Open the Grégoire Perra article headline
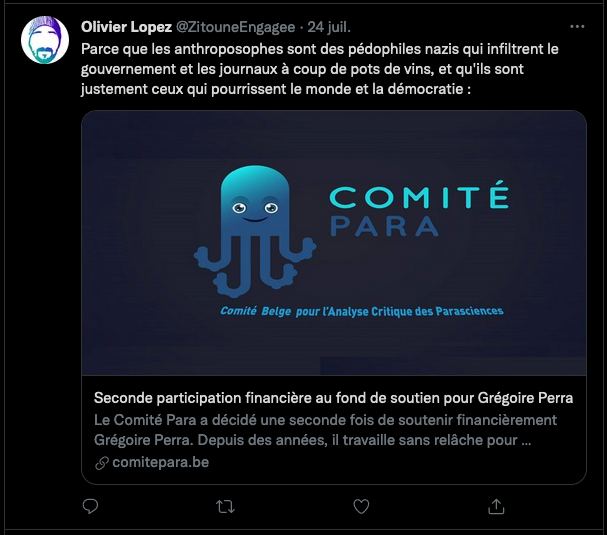 [333, 398]
